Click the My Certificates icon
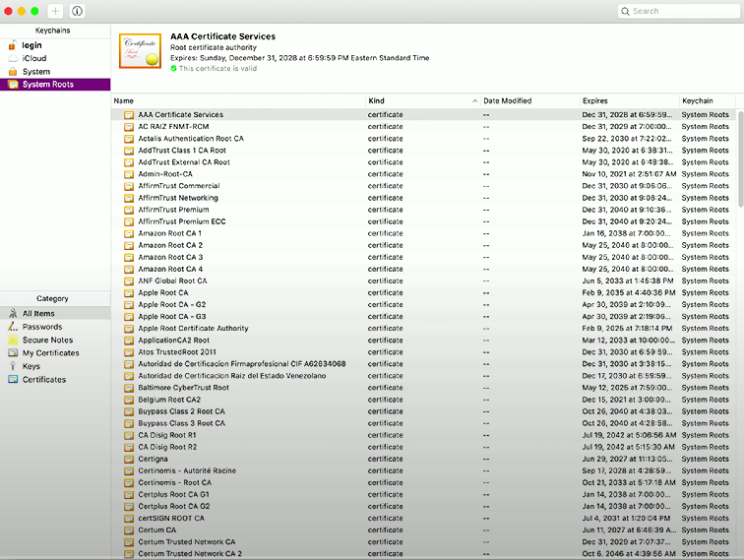744x560 pixels. [x=13, y=353]
